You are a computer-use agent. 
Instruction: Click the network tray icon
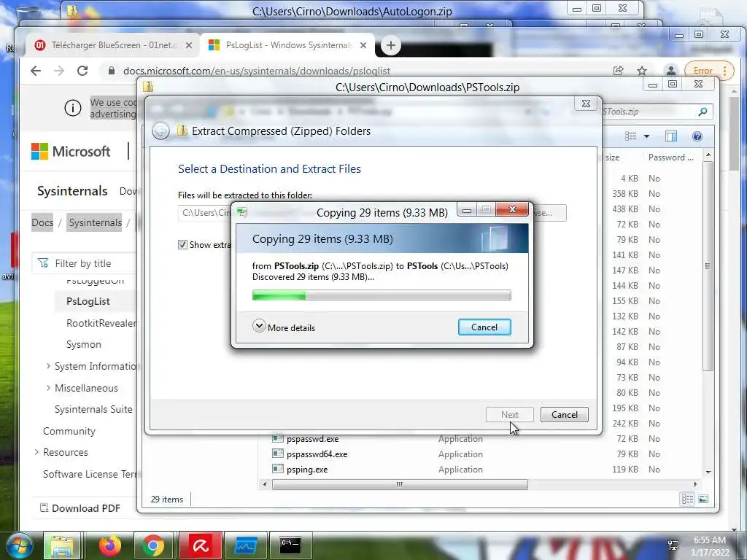pyautogui.click(x=673, y=545)
